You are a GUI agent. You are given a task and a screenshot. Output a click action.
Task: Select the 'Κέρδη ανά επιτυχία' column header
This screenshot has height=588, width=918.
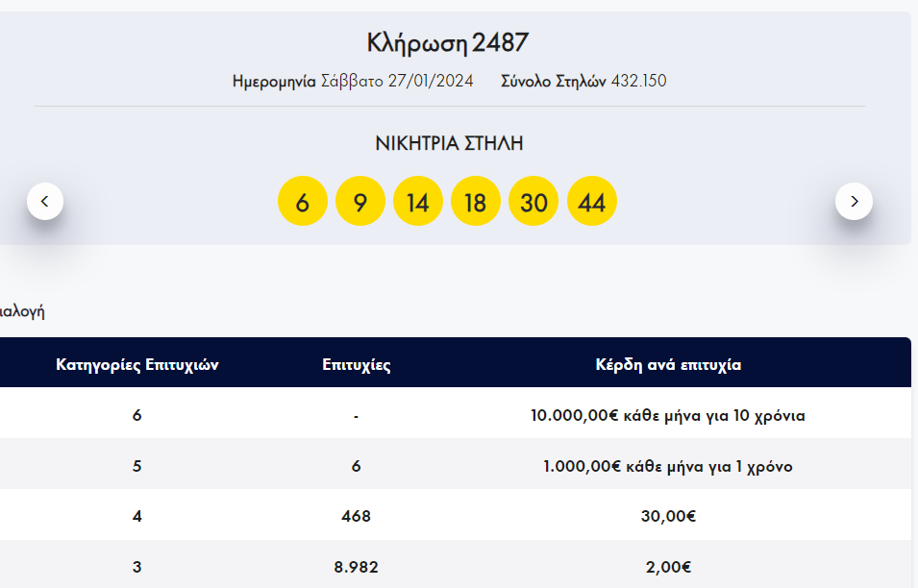(668, 365)
